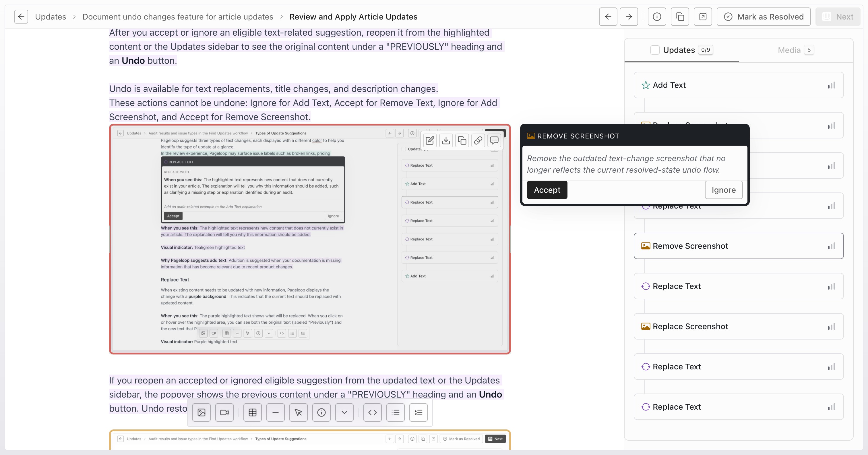Mark as Resolved check button

pos(764,17)
